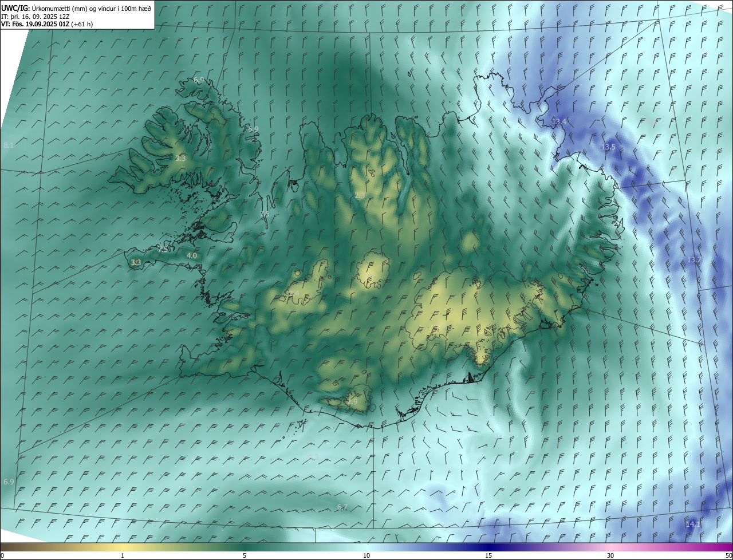
Task: Click the 13.5 precipitable water value
Action: click(608, 147)
